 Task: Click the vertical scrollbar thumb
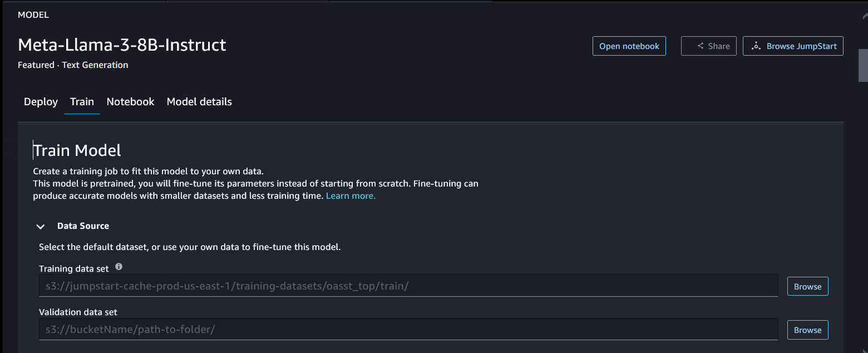pyautogui.click(x=863, y=65)
